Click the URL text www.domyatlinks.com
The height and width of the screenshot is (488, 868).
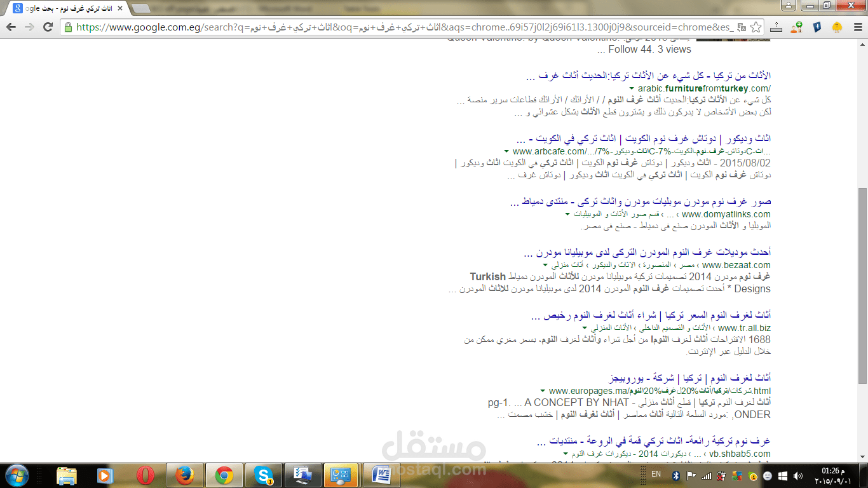tap(726, 215)
